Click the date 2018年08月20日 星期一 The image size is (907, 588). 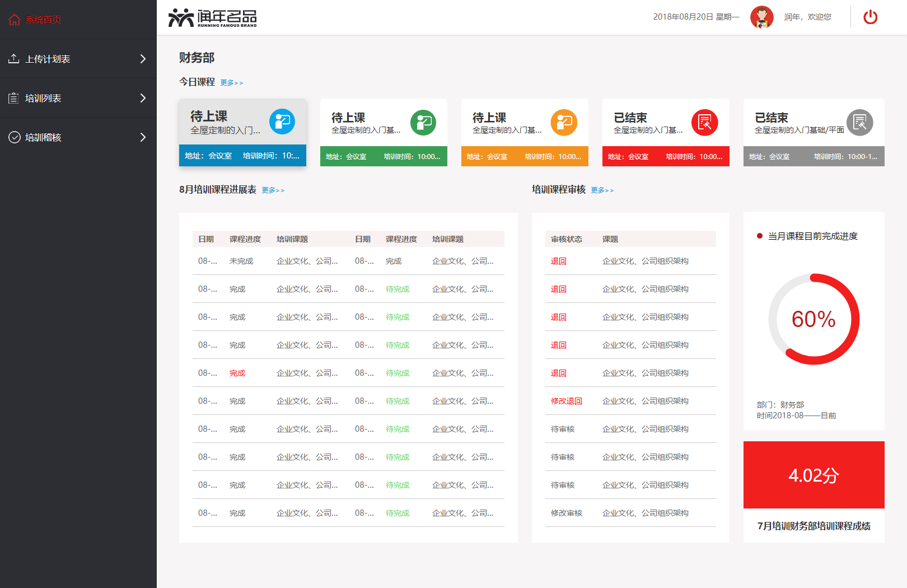coord(696,17)
